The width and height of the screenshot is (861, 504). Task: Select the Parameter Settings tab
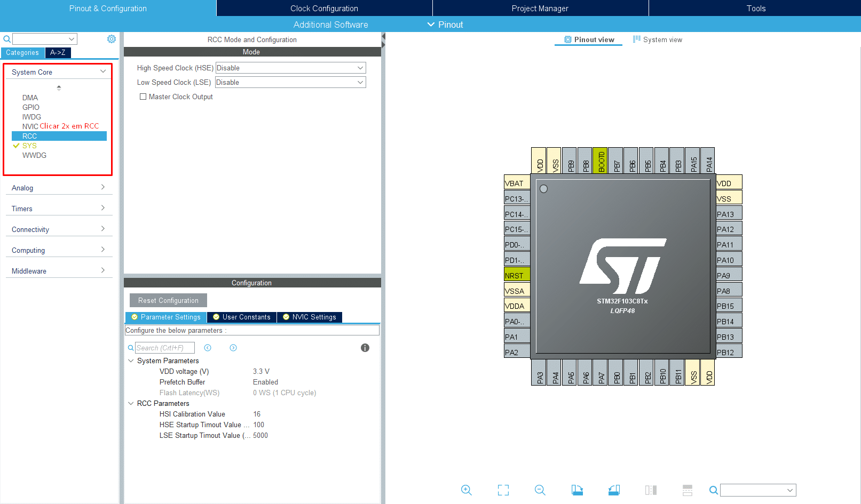click(x=166, y=317)
